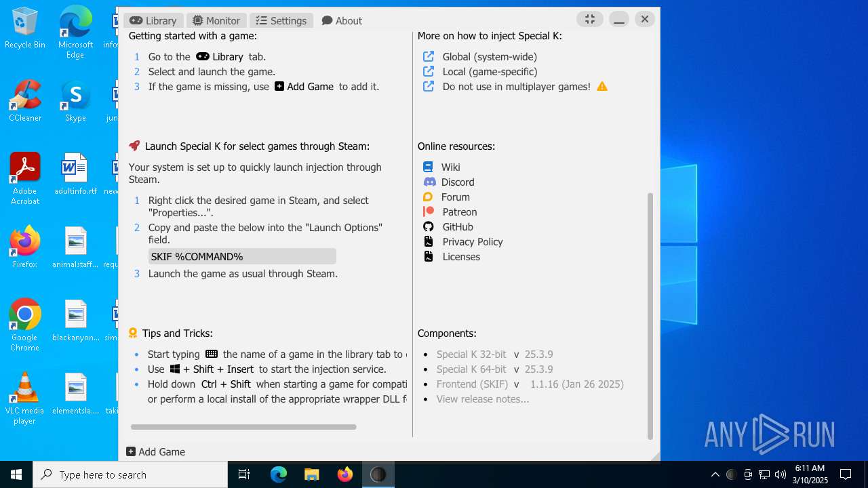Screen dimensions: 868x488
Task: Open the GitHub link
Action: pyautogui.click(x=458, y=227)
